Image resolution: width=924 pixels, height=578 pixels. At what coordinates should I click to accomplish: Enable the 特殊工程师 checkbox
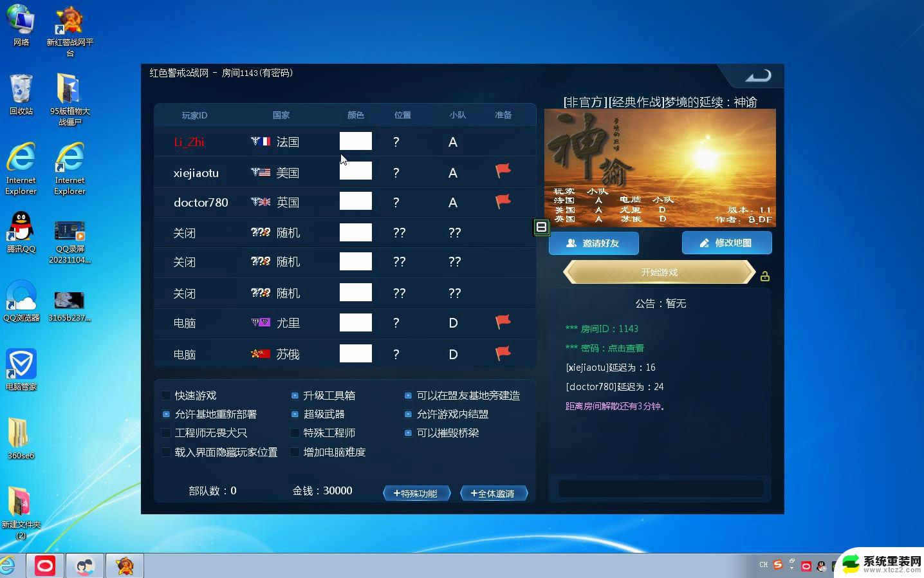(x=295, y=433)
